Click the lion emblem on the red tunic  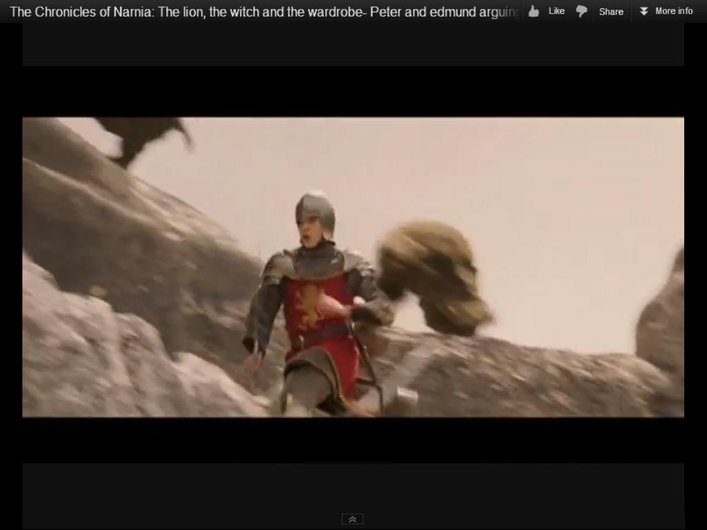coord(313,304)
